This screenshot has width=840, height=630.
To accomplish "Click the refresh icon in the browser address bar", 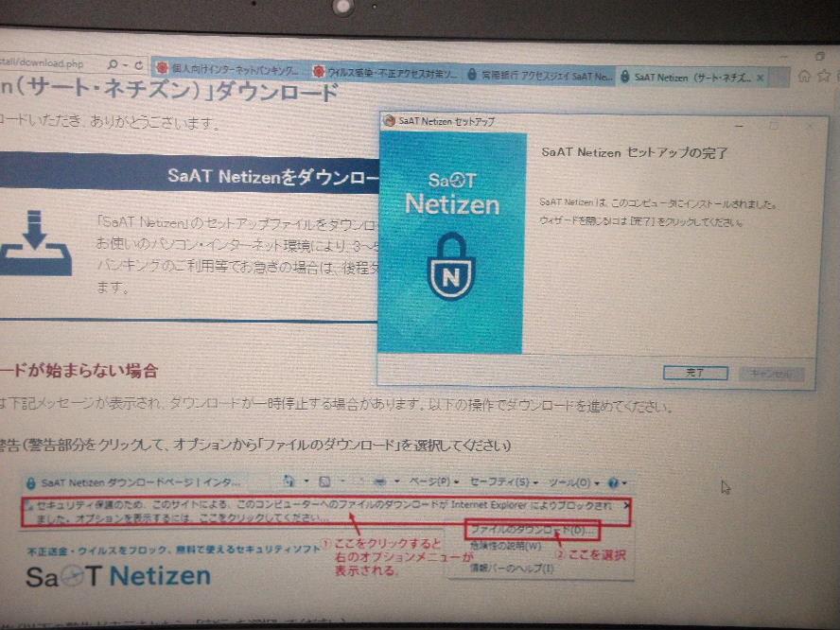I will pos(139,65).
